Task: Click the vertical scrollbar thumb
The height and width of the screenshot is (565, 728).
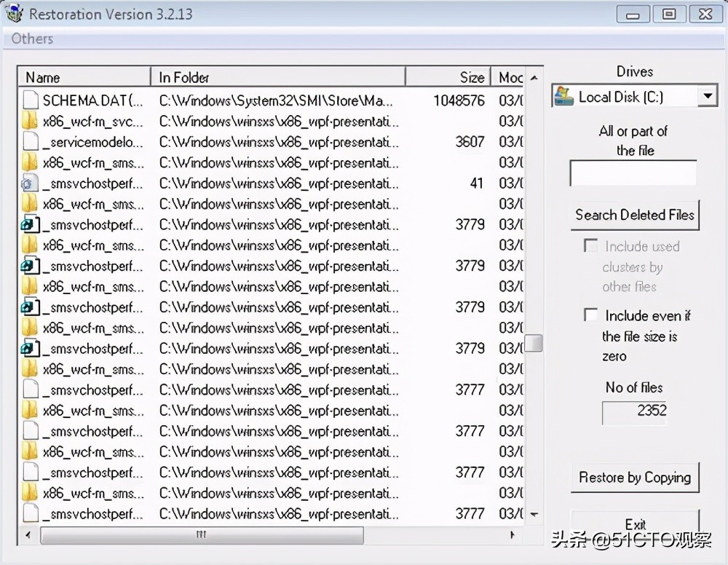Action: coord(534,343)
